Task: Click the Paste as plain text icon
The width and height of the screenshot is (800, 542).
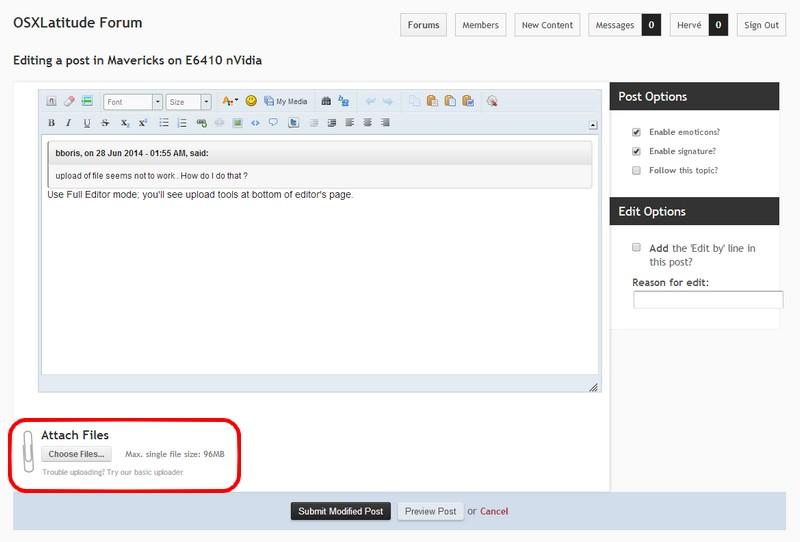Action: (450, 101)
